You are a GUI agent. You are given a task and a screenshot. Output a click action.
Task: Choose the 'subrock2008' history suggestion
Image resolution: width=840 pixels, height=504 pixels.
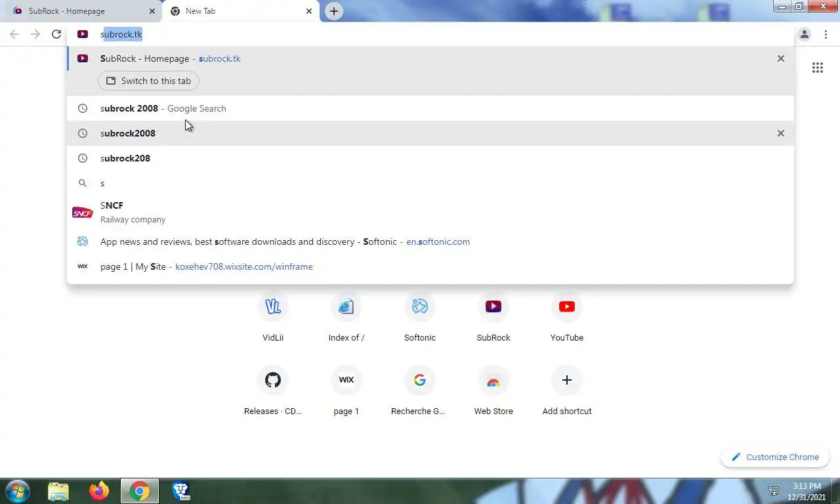pyautogui.click(x=430, y=133)
